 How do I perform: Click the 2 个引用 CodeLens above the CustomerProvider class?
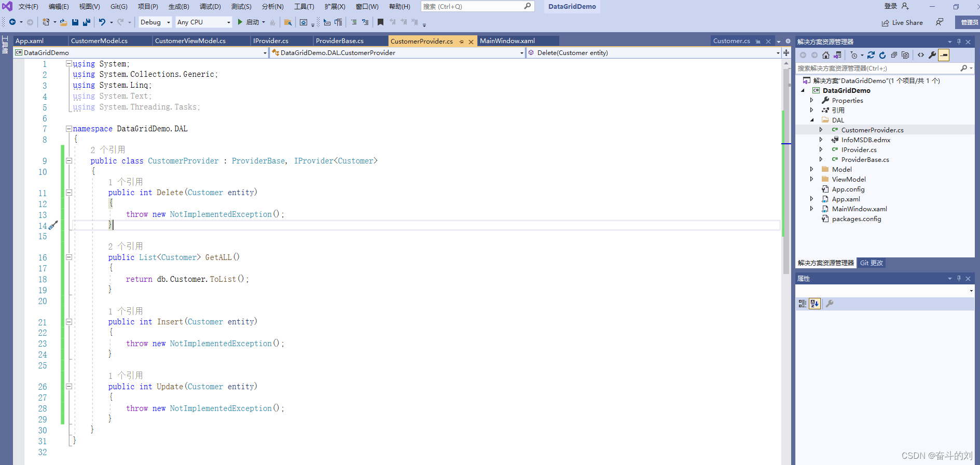[x=108, y=149]
